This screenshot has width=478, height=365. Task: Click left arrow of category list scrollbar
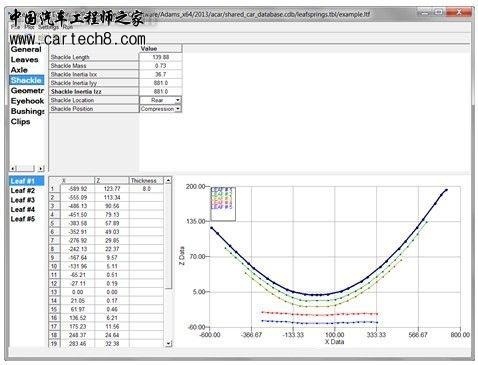13,168
